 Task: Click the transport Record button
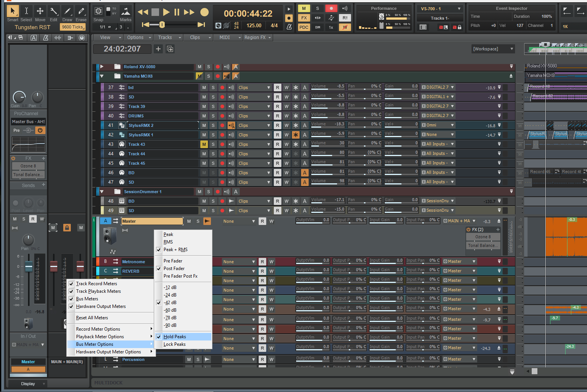click(x=205, y=12)
